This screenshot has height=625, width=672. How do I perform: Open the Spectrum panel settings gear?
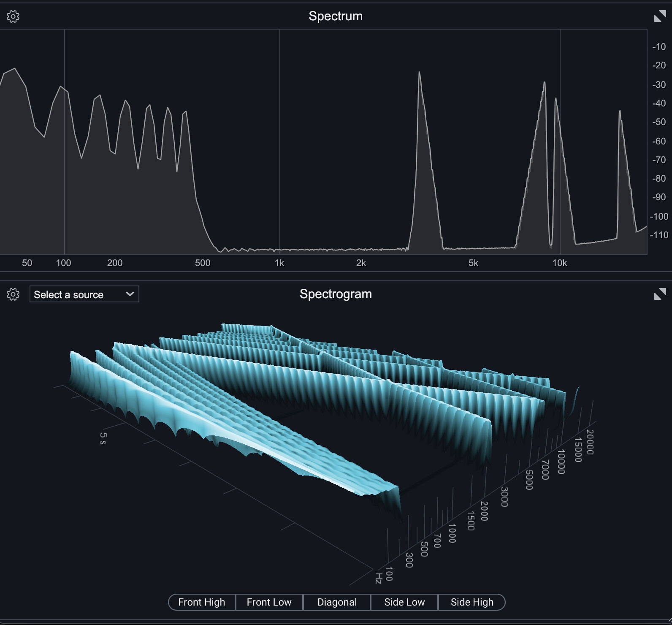[x=13, y=16]
